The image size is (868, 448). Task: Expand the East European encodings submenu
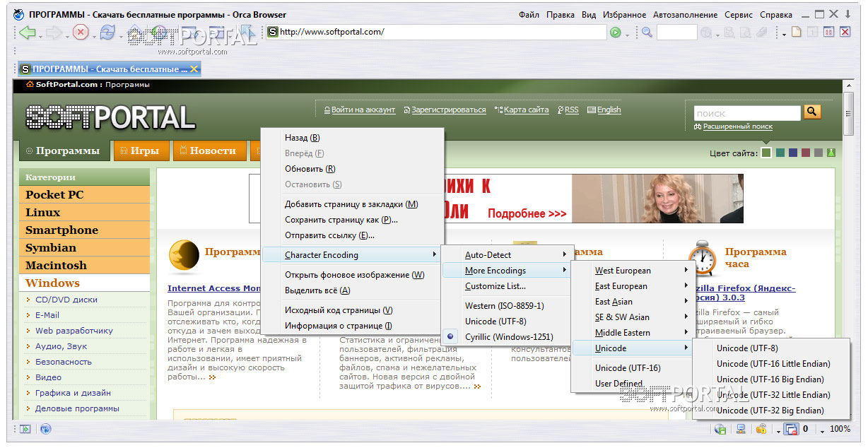[633, 286]
